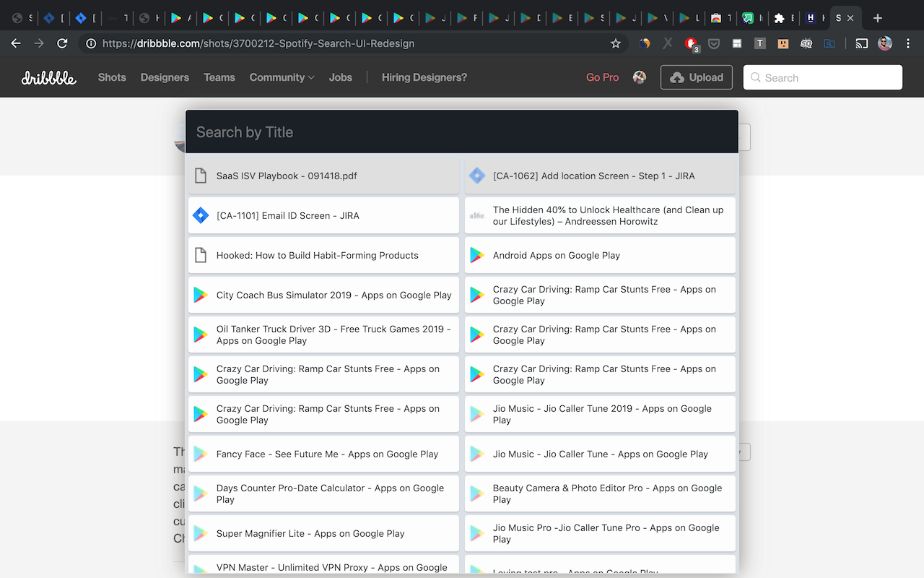Image resolution: width=924 pixels, height=578 pixels.
Task: Open the Designers page
Action: (x=165, y=77)
